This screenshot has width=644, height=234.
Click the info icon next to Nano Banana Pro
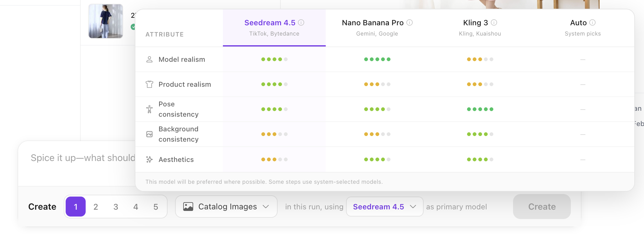(410, 22)
